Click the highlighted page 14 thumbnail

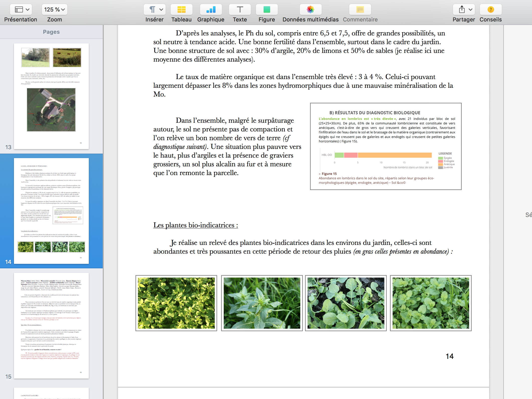point(51,211)
